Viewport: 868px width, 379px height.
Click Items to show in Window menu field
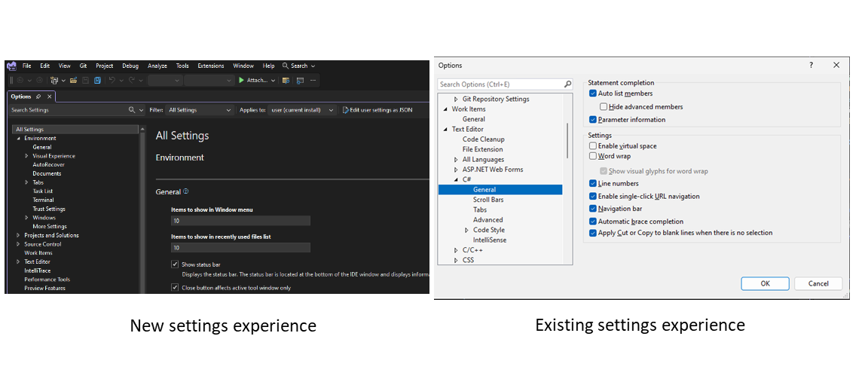click(x=240, y=221)
